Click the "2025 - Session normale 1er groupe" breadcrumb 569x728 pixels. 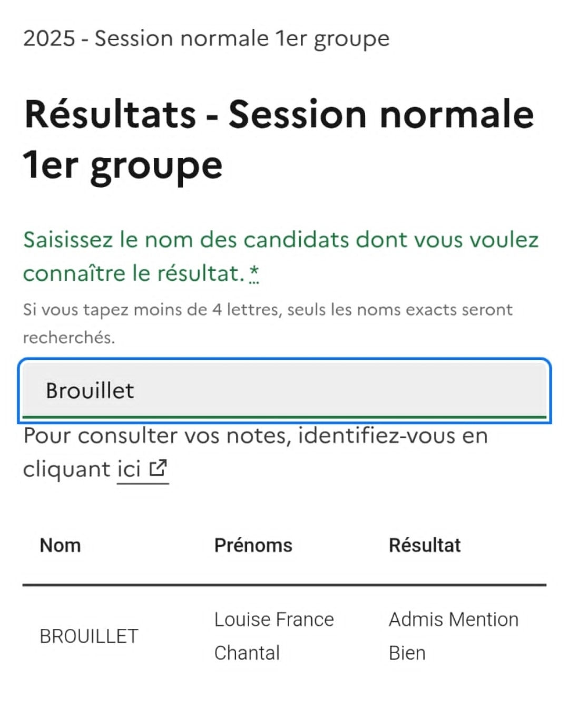206,38
